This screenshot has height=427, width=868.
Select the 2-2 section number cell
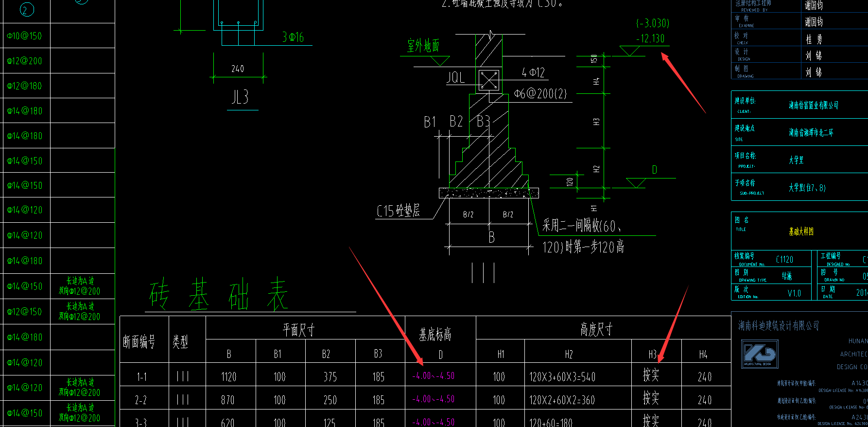click(140, 400)
